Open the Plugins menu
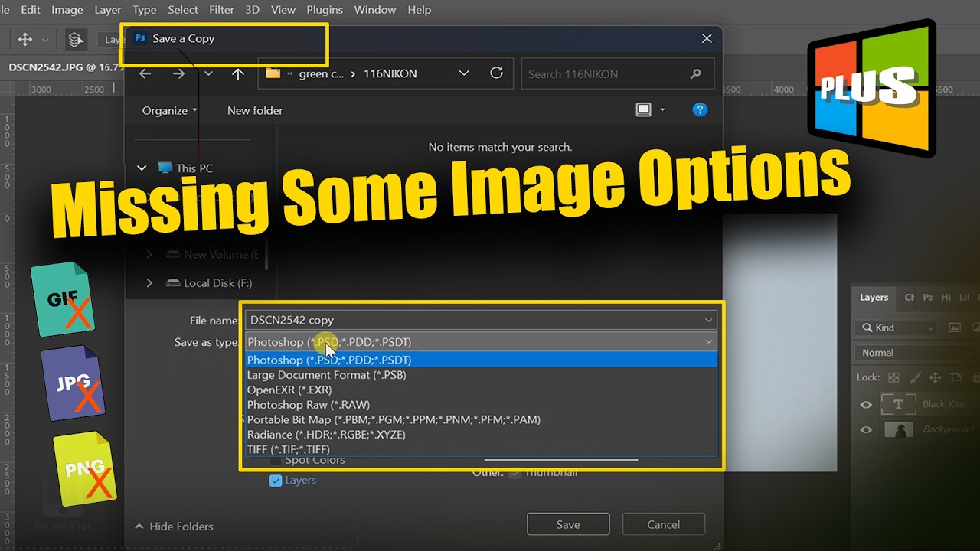980x551 pixels. pos(325,10)
